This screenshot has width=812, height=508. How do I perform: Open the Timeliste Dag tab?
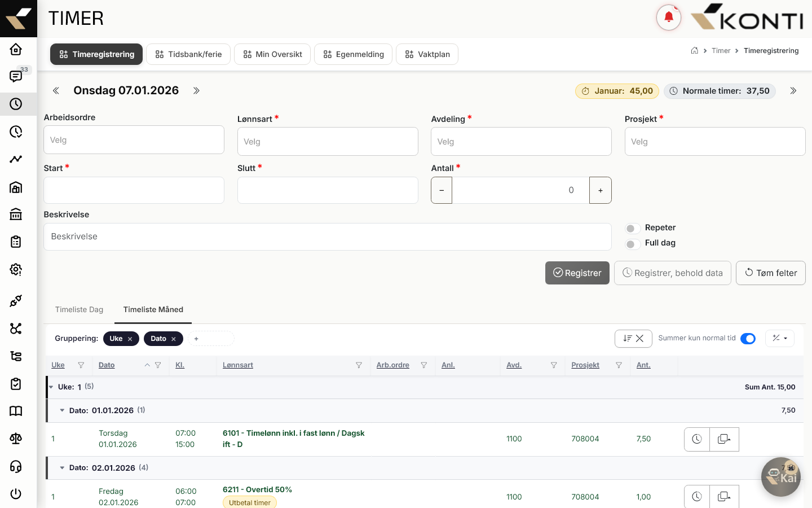80,309
